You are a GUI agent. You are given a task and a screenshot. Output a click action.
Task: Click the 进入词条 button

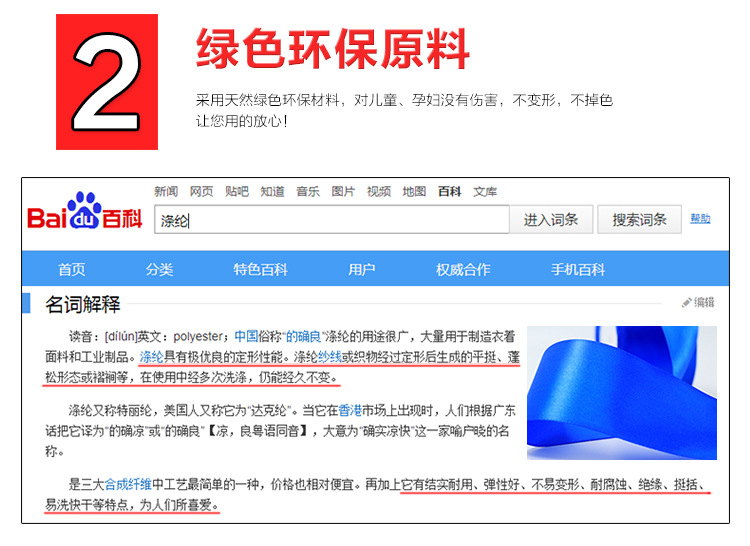coord(551,219)
